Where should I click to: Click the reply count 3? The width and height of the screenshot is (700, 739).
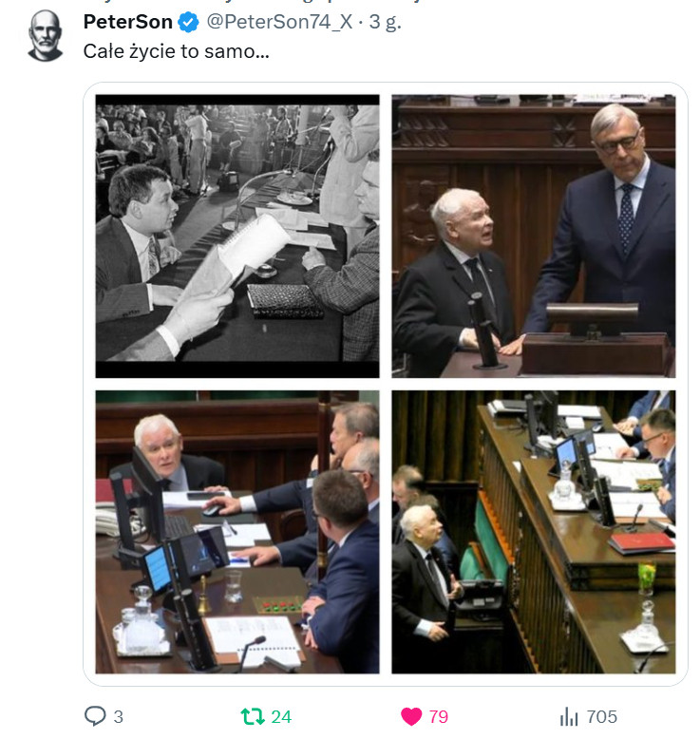[x=119, y=717]
